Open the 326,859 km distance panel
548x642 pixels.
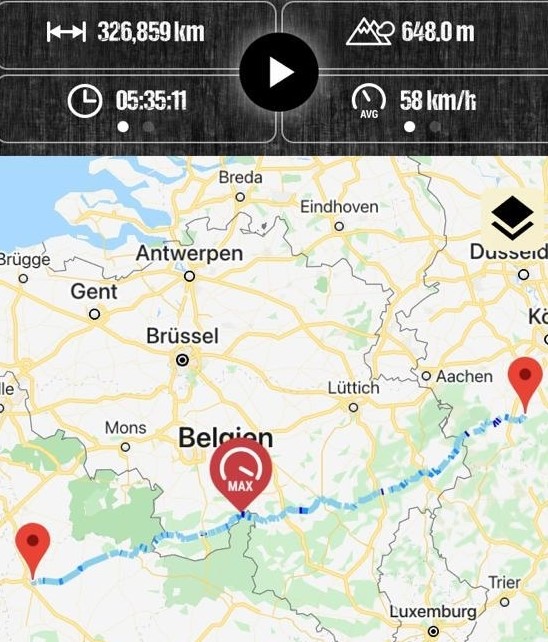click(137, 35)
